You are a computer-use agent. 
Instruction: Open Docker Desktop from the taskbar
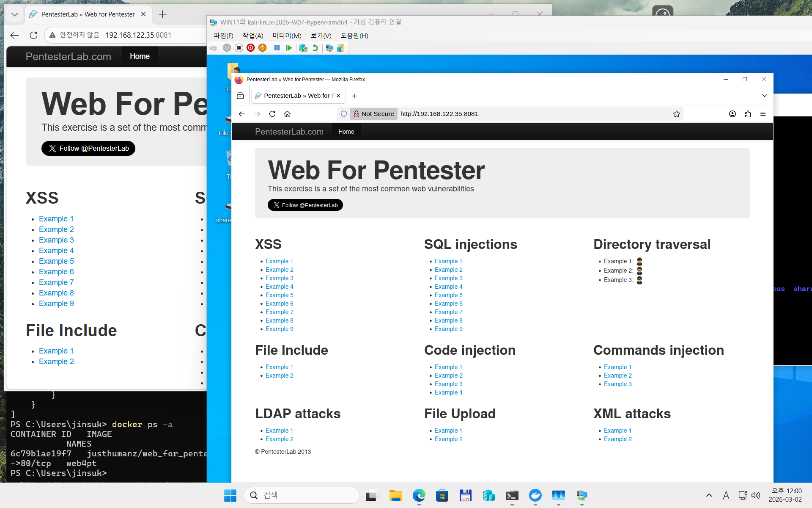click(535, 495)
